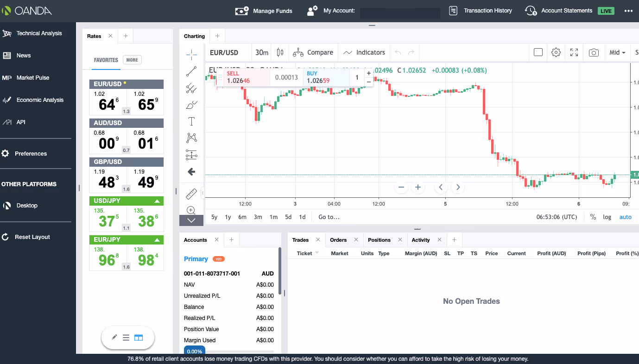
Task: Toggle percent scale on chart
Action: point(593,217)
